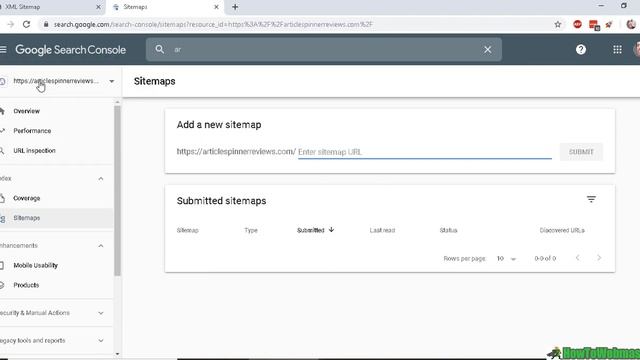This screenshot has height=360, width=640.
Task: Collapse the Enhancements section
Action: coord(100,246)
